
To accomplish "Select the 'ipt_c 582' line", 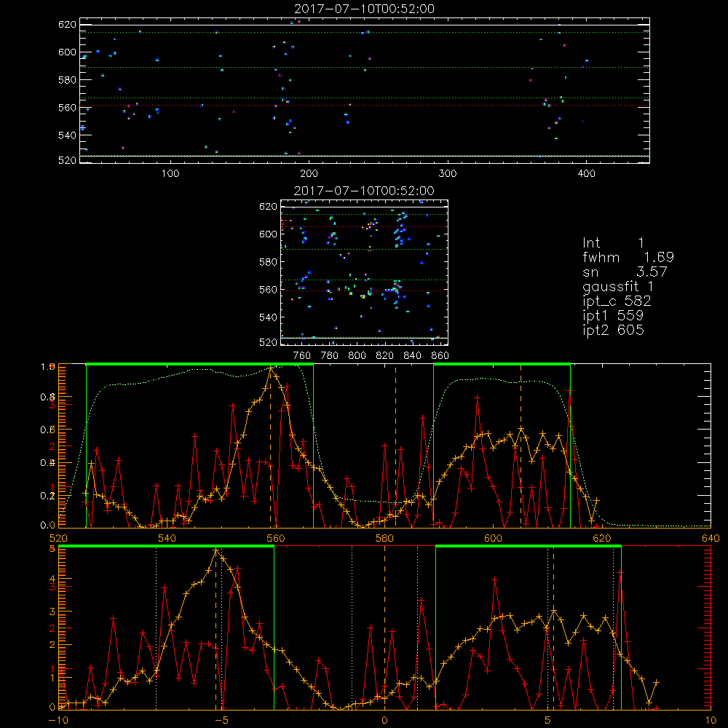I will point(617,301).
